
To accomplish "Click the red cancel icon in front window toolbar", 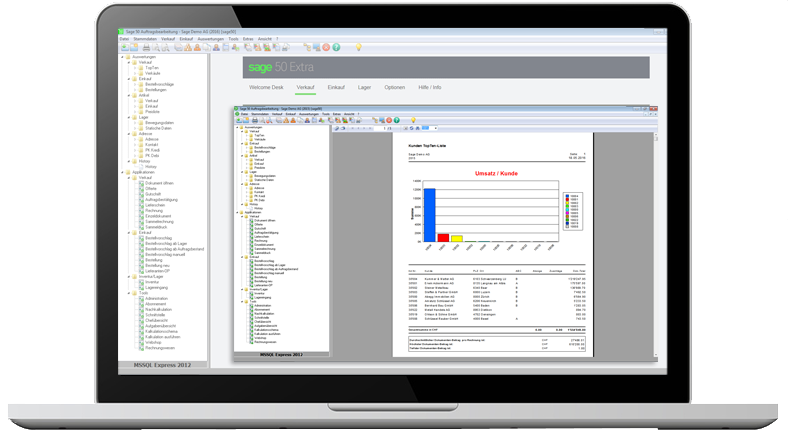I will [x=389, y=120].
